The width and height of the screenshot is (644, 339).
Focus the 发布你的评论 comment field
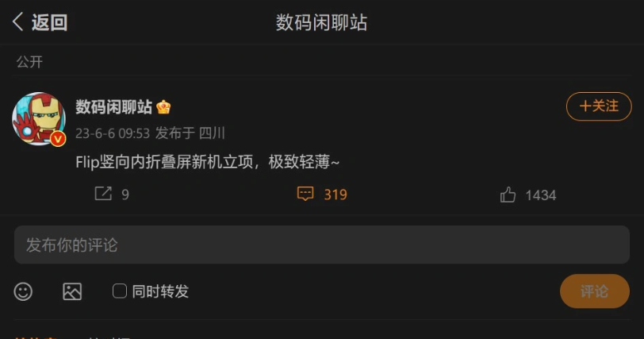[321, 245]
